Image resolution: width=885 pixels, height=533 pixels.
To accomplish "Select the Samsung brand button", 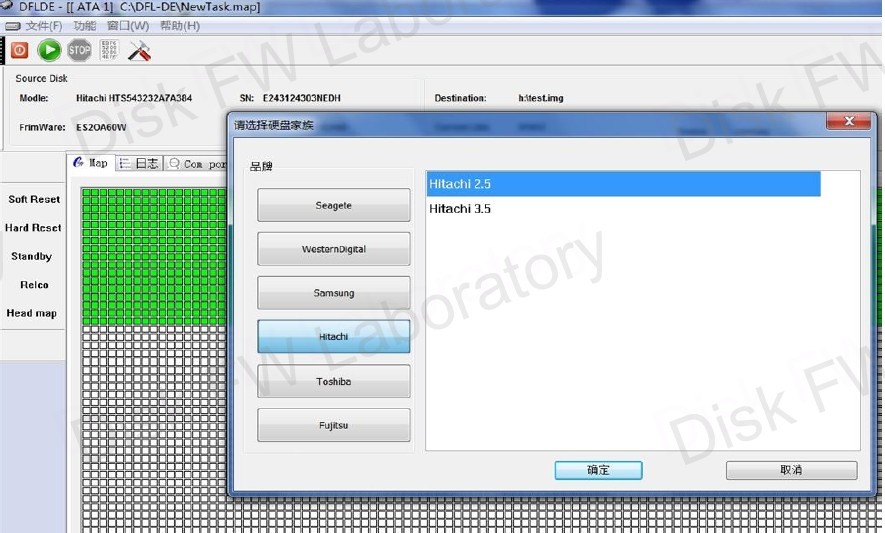I will click(334, 292).
